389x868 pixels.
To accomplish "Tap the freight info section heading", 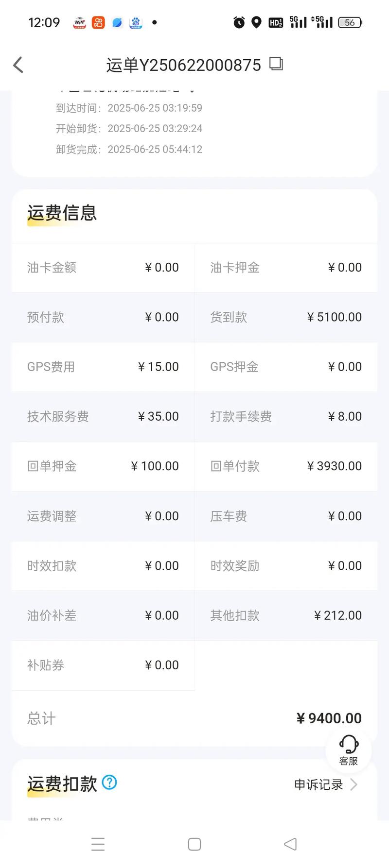I will point(62,213).
